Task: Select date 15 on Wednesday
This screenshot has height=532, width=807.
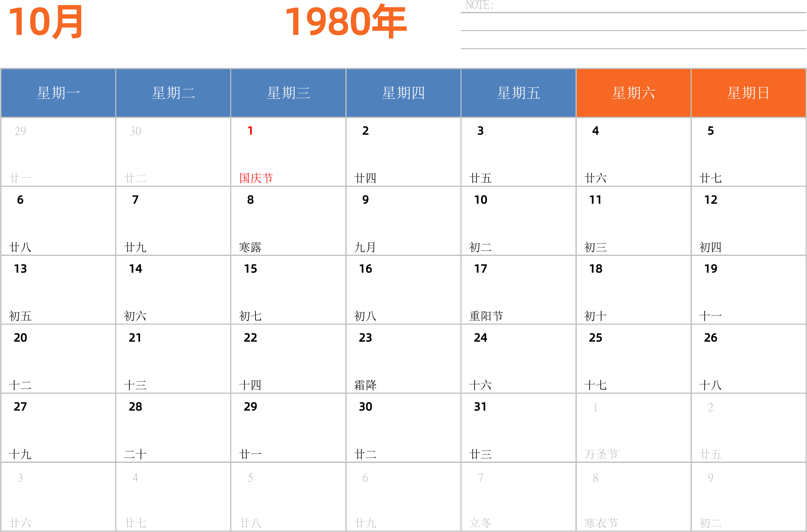Action: point(250,269)
